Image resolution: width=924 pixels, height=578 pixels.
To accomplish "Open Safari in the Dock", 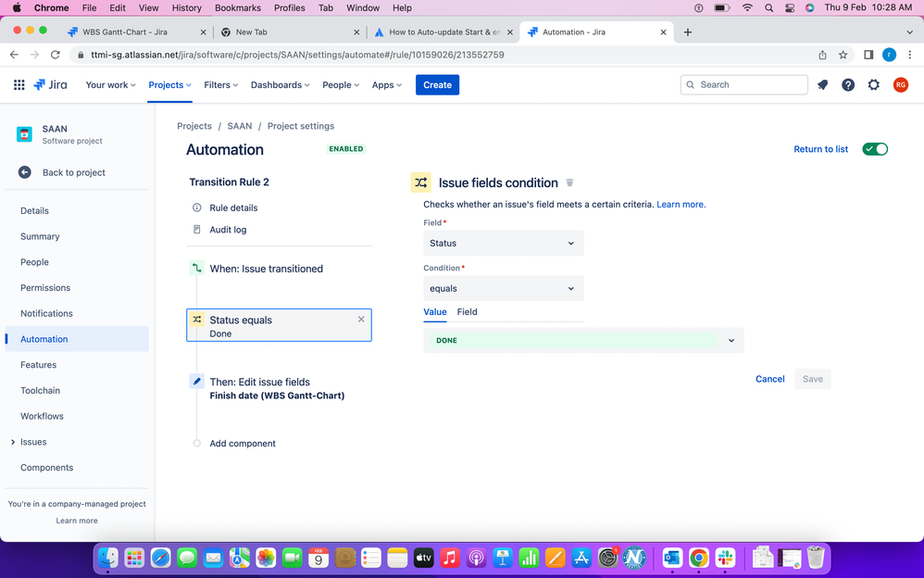I will 160,558.
